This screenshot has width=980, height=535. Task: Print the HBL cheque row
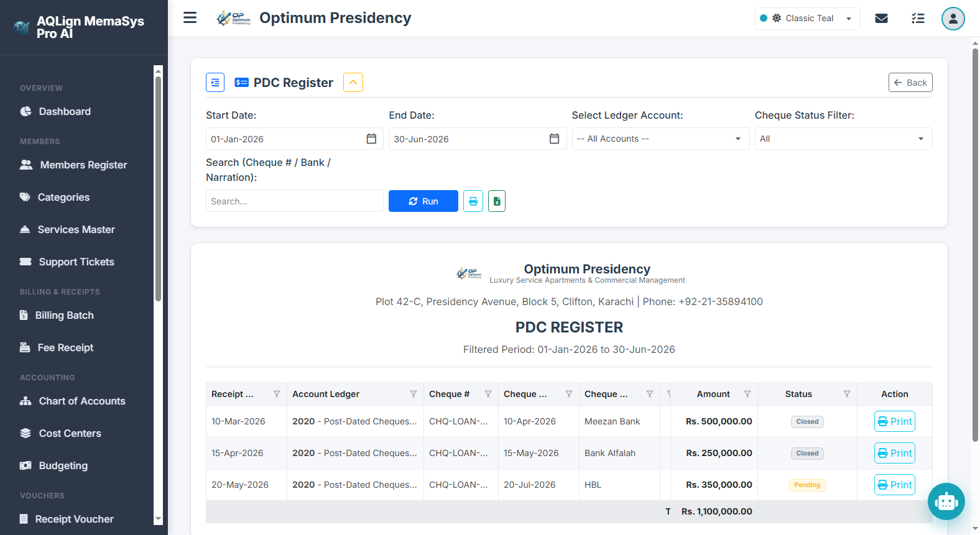[x=895, y=485]
